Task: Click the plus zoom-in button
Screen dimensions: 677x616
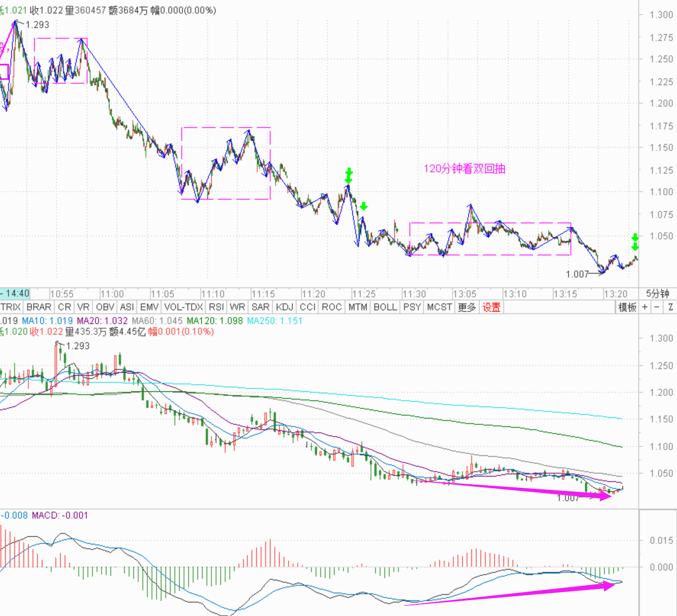Action: click(x=645, y=307)
